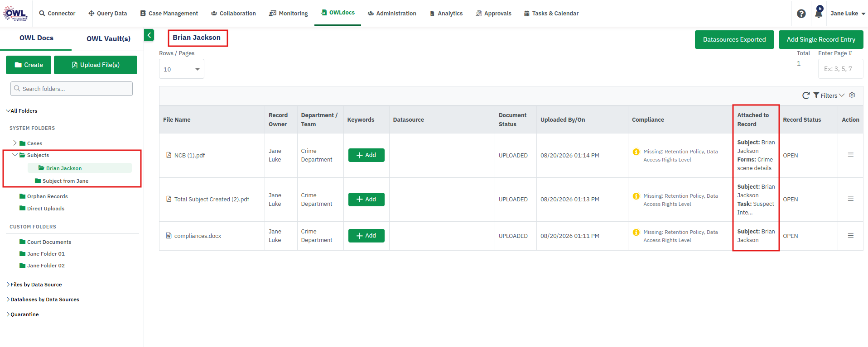868x347 pixels.
Task: Click the OWL platform logo
Action: 16,13
